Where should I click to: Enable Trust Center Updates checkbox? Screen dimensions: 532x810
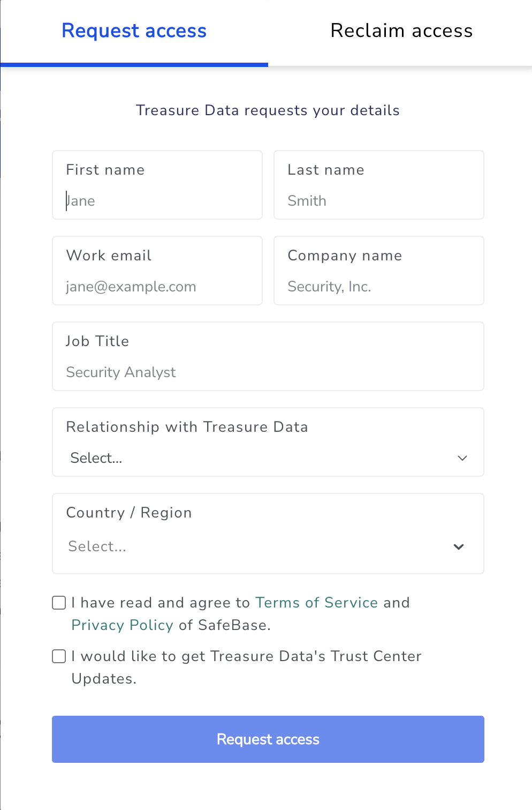click(59, 656)
